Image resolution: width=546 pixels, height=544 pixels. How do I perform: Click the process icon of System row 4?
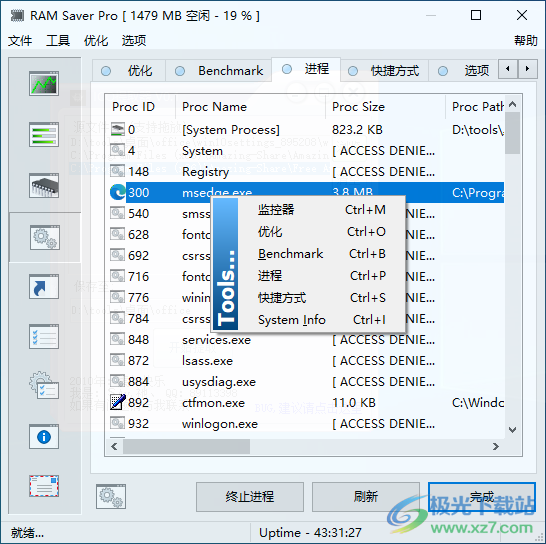point(117,150)
